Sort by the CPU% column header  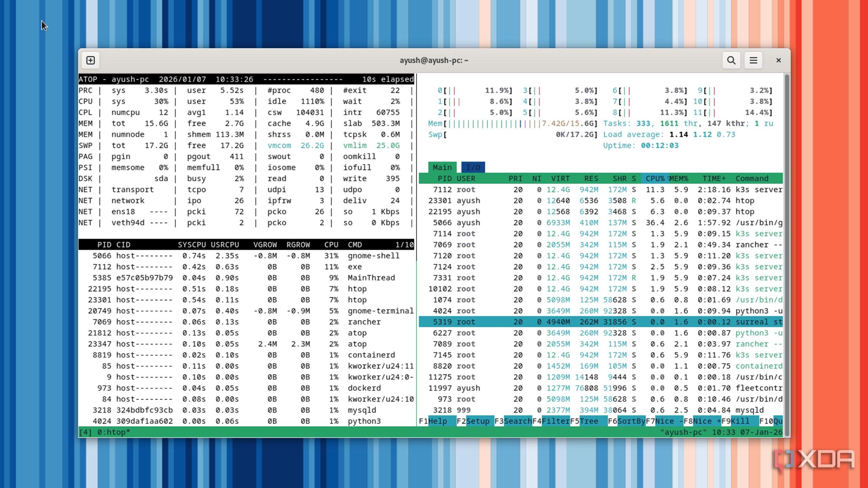(655, 179)
